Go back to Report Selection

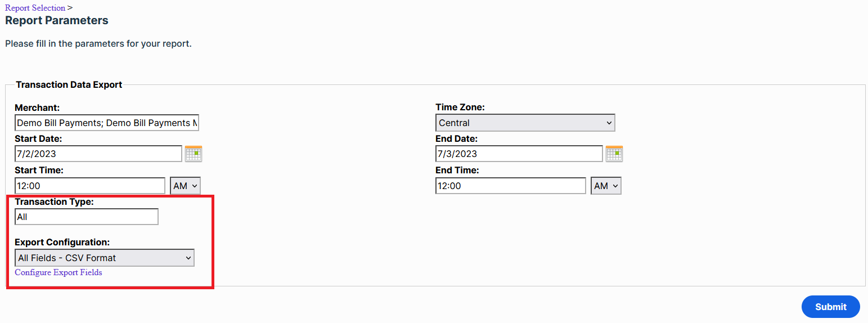[35, 8]
